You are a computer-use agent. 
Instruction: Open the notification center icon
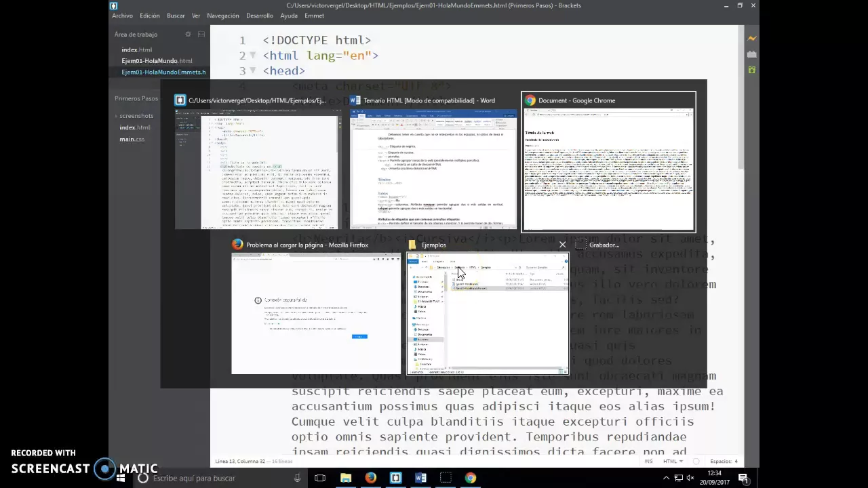tap(743, 478)
